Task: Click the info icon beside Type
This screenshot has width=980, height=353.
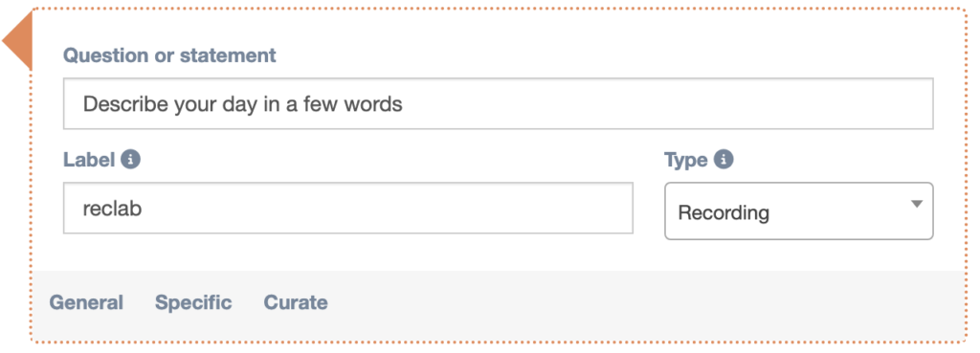Action: (724, 160)
